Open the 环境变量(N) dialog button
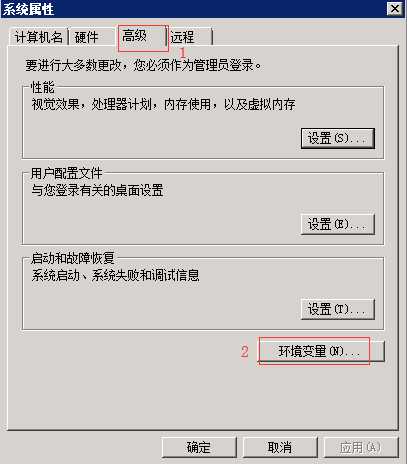407x464 pixels. [322, 351]
